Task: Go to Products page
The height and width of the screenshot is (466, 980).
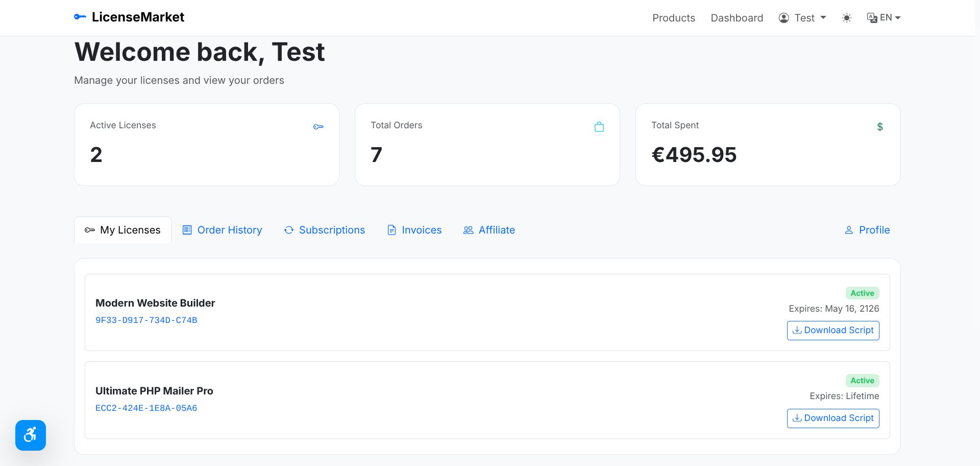Action: click(x=674, y=18)
